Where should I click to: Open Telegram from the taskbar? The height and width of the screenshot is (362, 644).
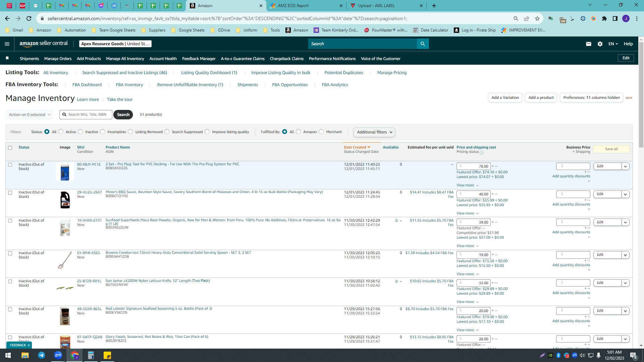pos(42,355)
